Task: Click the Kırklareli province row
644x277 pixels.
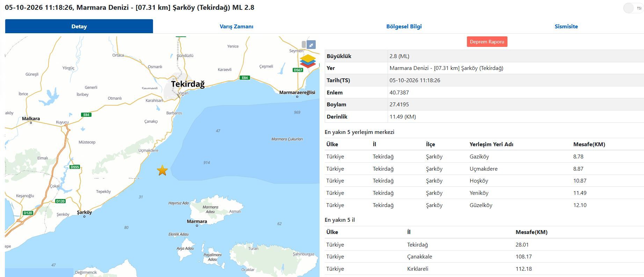Action: coord(484,269)
